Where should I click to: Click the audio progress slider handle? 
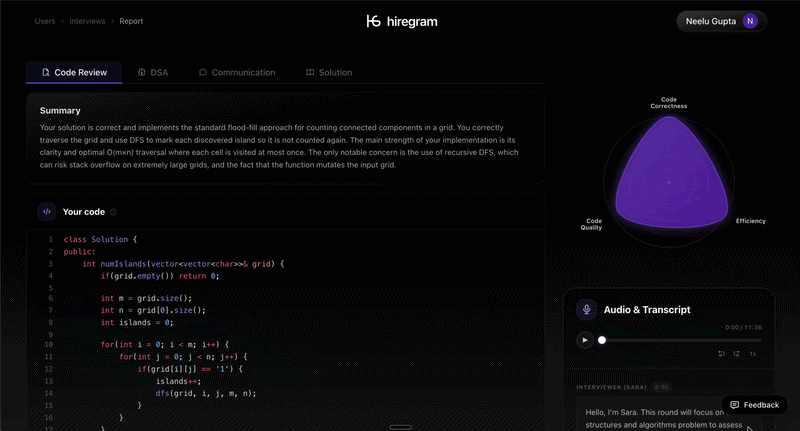(x=602, y=340)
